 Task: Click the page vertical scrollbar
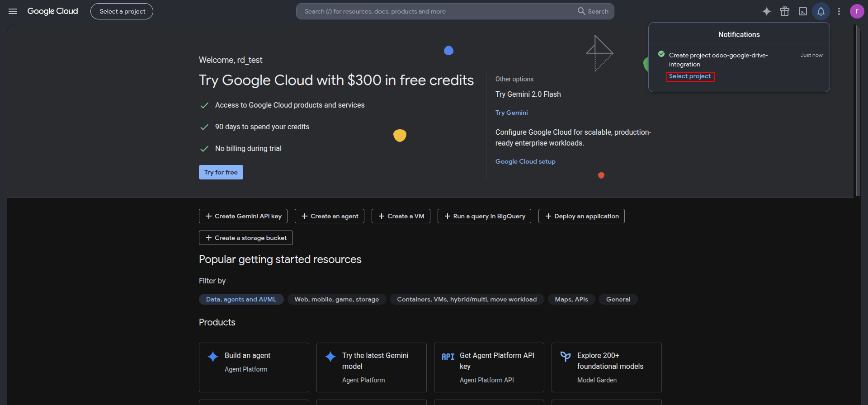pyautogui.click(x=858, y=111)
